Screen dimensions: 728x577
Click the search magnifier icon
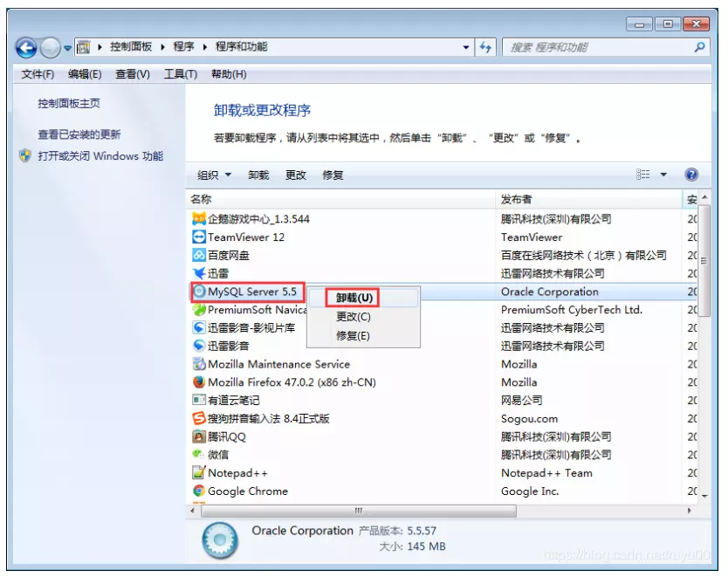tap(700, 47)
